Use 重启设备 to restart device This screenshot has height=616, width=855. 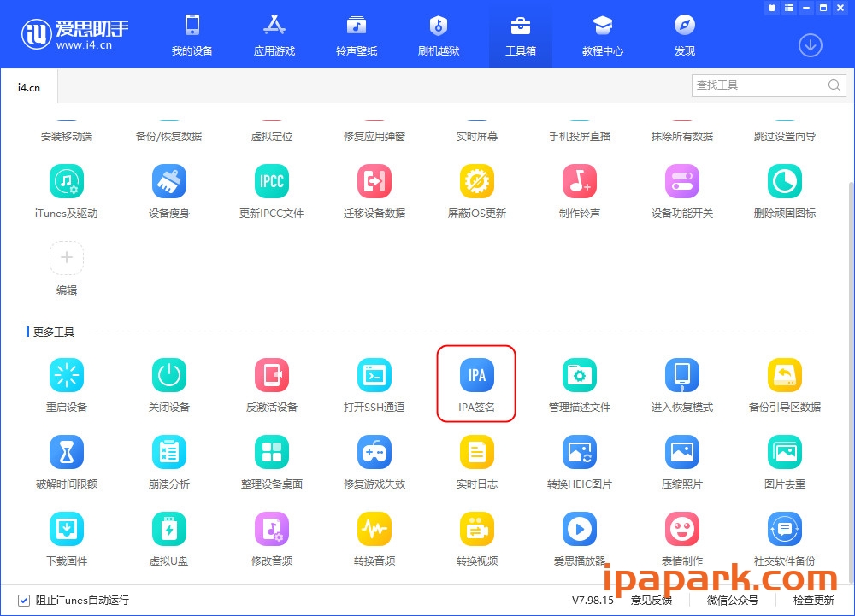coord(67,374)
